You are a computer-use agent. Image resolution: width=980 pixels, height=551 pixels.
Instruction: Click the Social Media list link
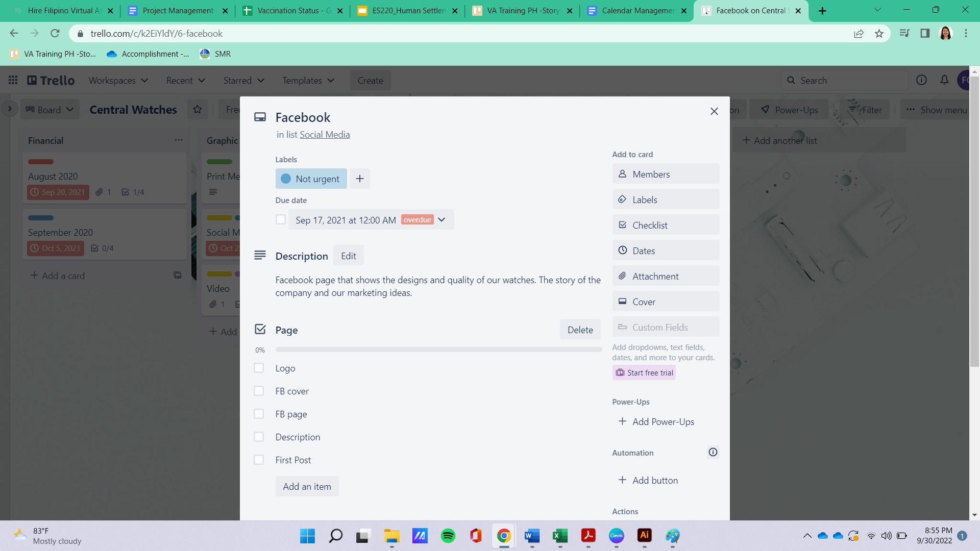tap(325, 135)
